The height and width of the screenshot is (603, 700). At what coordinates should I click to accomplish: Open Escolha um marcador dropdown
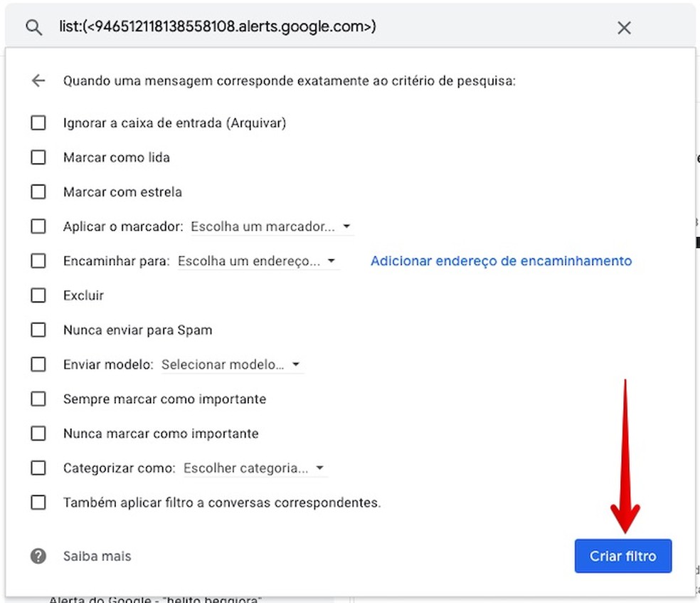coord(271,227)
